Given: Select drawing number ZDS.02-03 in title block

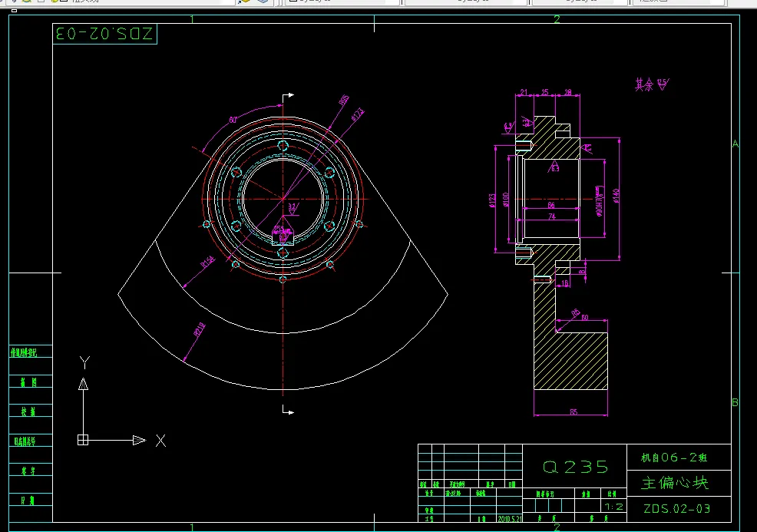Looking at the screenshot, I should click(x=677, y=509).
